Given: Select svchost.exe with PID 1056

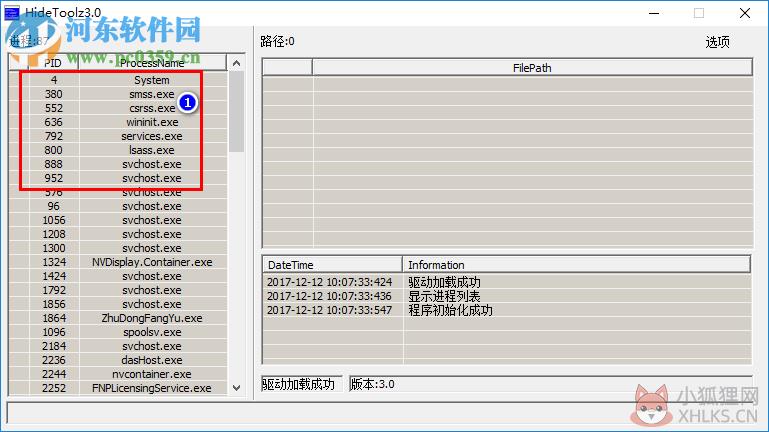Looking at the screenshot, I should pos(118,220).
